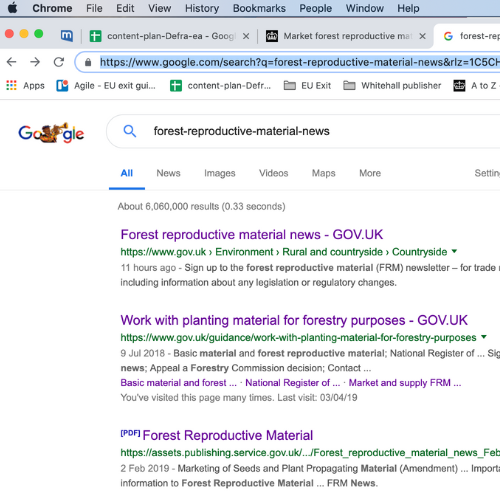Screen dimensions: 500x500
Task: Click the 'About 6,060,000 results' stats text
Action: point(201,206)
